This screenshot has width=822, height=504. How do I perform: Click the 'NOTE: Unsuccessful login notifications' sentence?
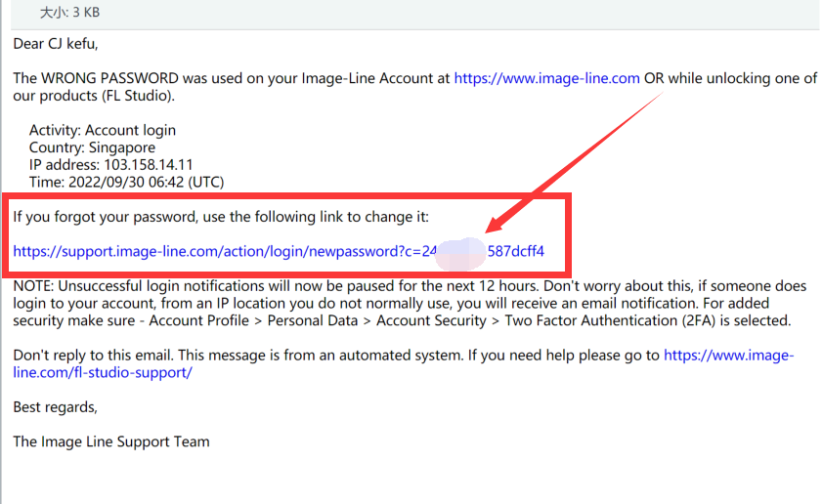244,286
